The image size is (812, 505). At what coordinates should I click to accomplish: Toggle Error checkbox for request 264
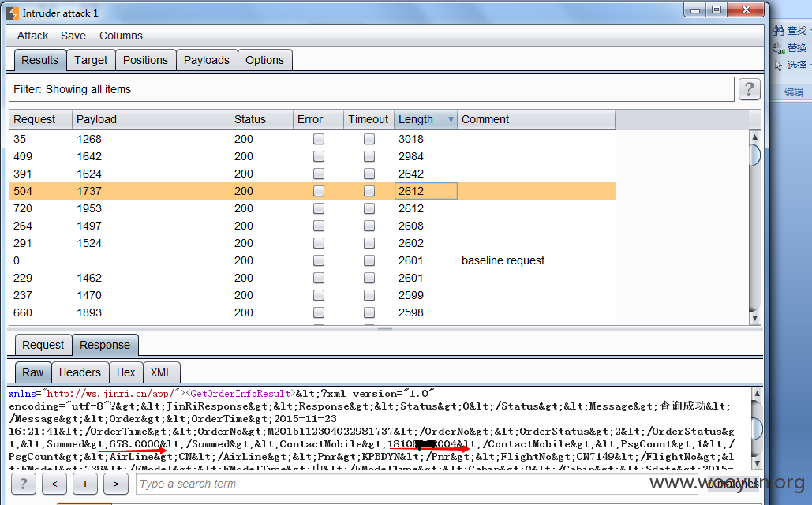click(x=319, y=226)
